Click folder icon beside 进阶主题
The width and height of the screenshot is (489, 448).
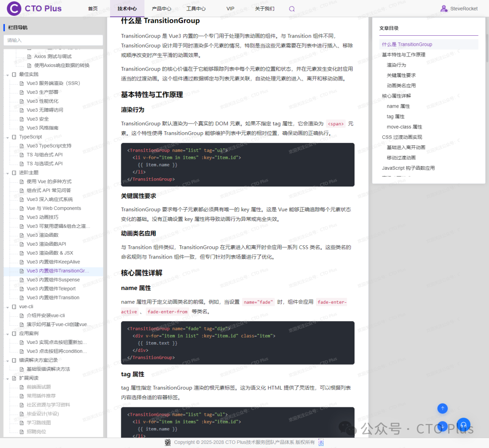click(14, 173)
